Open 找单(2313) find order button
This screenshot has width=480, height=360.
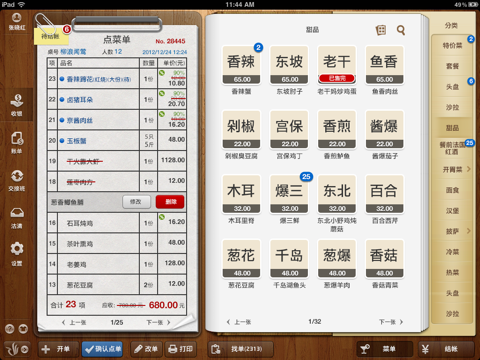coord(241,349)
